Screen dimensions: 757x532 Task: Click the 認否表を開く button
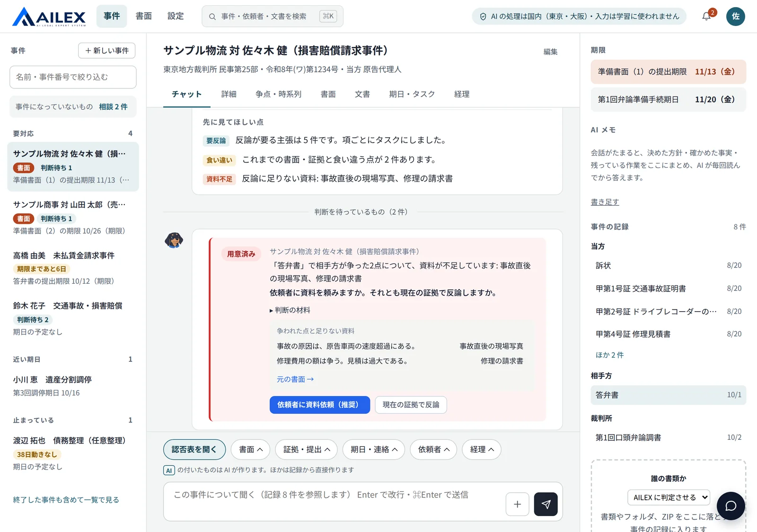[194, 449]
